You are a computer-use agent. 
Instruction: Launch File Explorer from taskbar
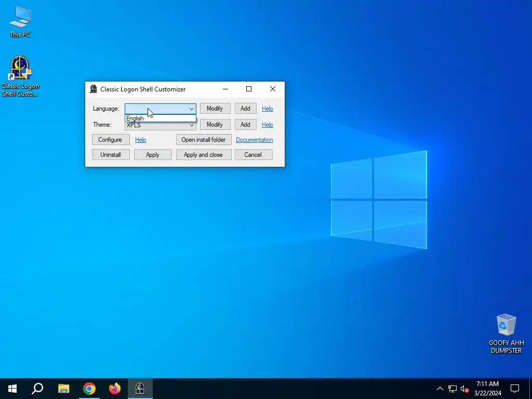click(x=63, y=389)
